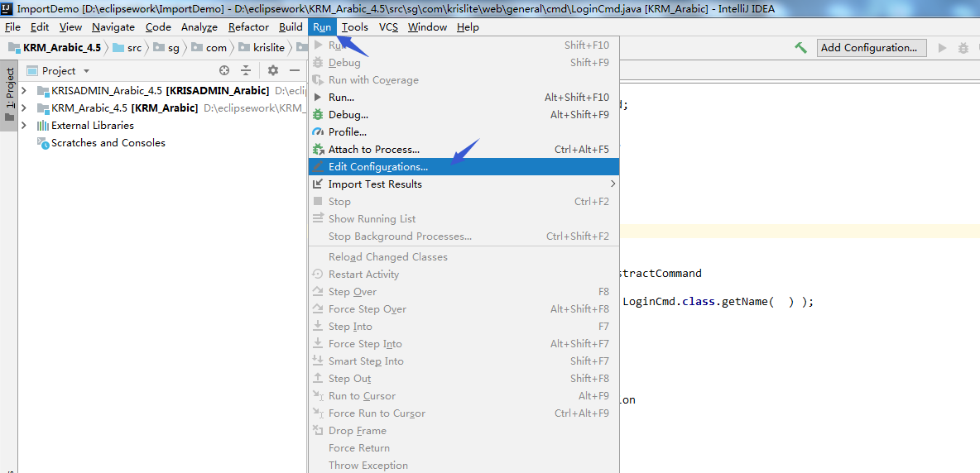
Task: Choose Debug... from Run menu
Action: [464, 115]
